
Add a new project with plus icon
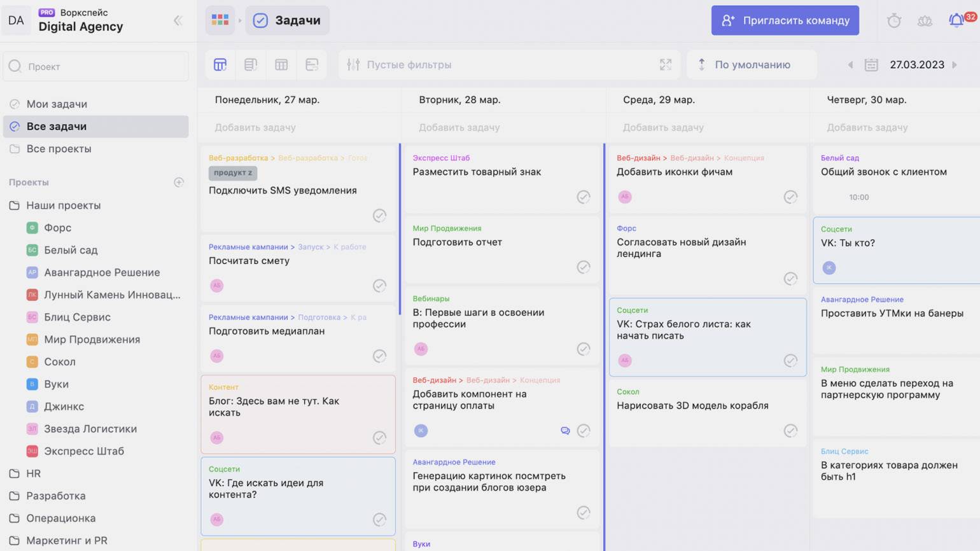179,183
